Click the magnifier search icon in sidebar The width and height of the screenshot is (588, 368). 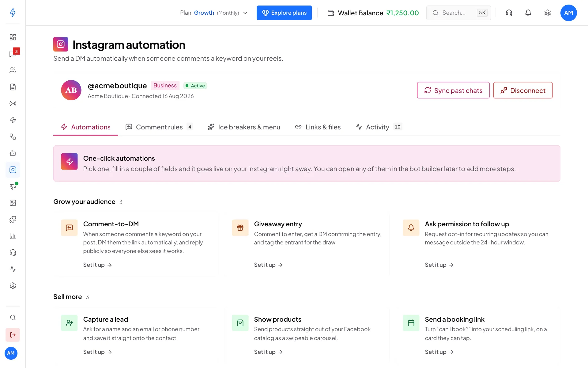(13, 317)
